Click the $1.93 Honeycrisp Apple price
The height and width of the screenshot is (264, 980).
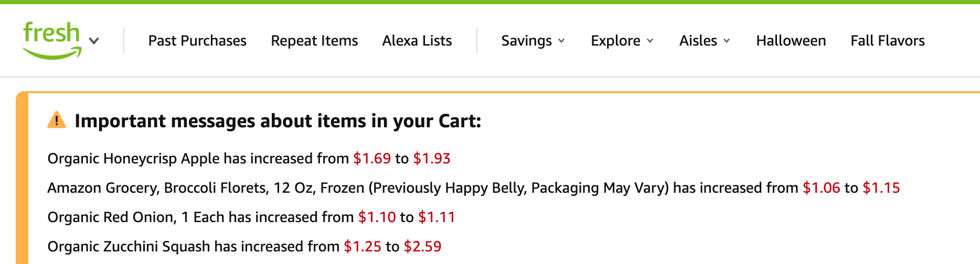[432, 159]
